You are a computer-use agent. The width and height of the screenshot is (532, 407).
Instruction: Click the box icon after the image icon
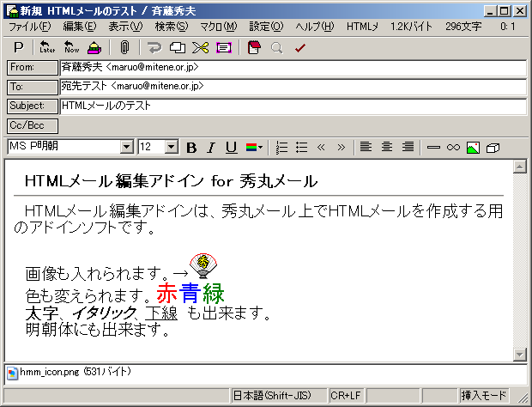(x=493, y=148)
